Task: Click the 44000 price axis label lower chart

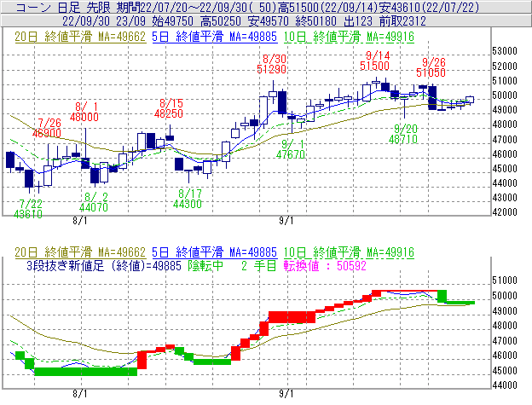Action: pyautogui.click(x=505, y=385)
